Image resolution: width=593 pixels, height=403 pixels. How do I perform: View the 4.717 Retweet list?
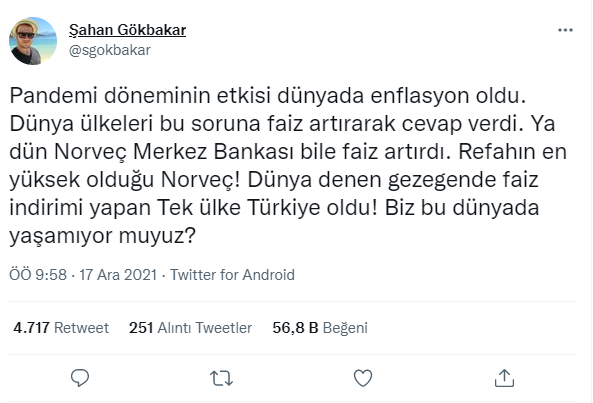[61, 327]
